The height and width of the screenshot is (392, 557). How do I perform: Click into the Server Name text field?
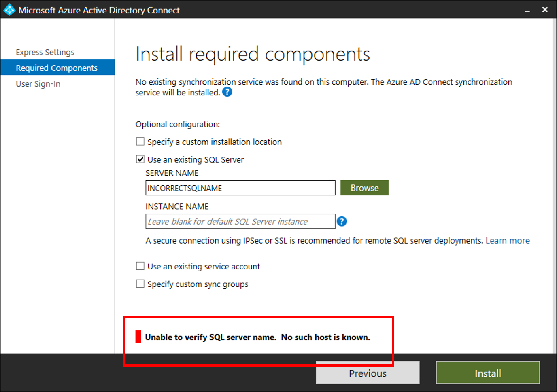coord(240,188)
